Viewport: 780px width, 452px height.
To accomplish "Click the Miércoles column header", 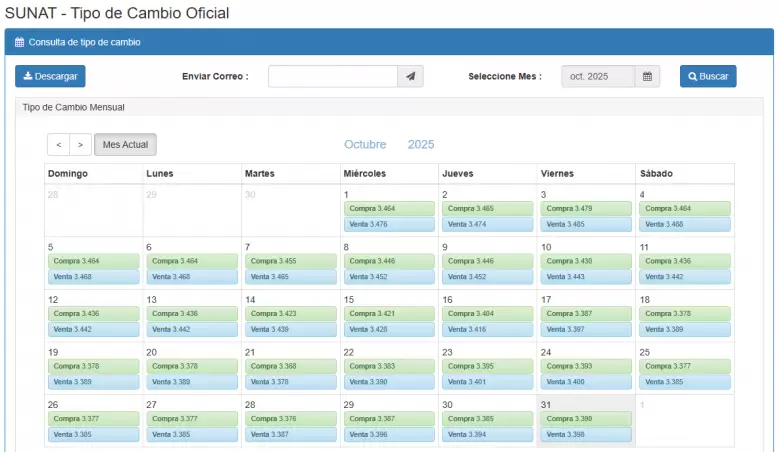I will (365, 174).
